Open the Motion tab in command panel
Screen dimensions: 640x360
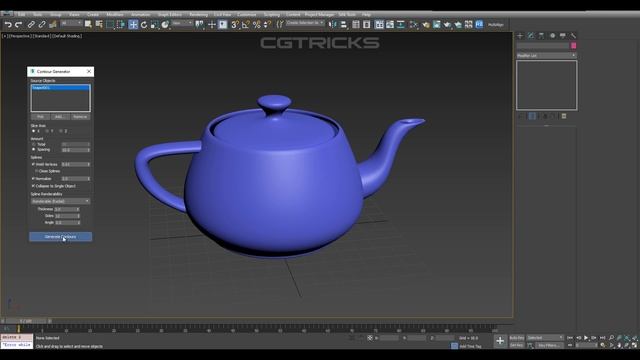coord(552,36)
